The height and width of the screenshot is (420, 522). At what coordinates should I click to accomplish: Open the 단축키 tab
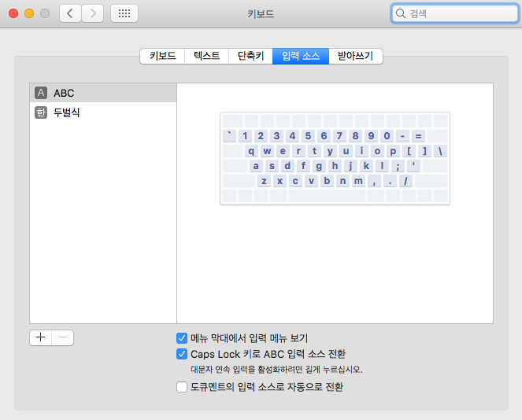250,56
